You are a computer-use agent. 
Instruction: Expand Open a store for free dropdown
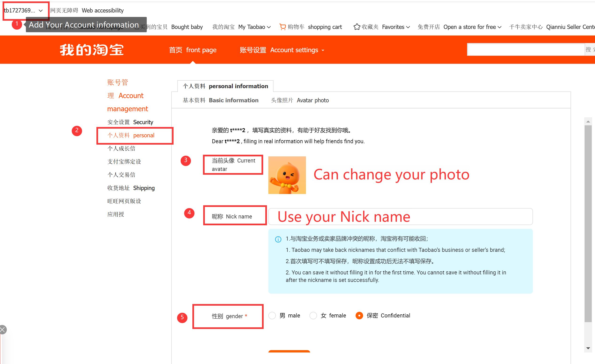(500, 27)
